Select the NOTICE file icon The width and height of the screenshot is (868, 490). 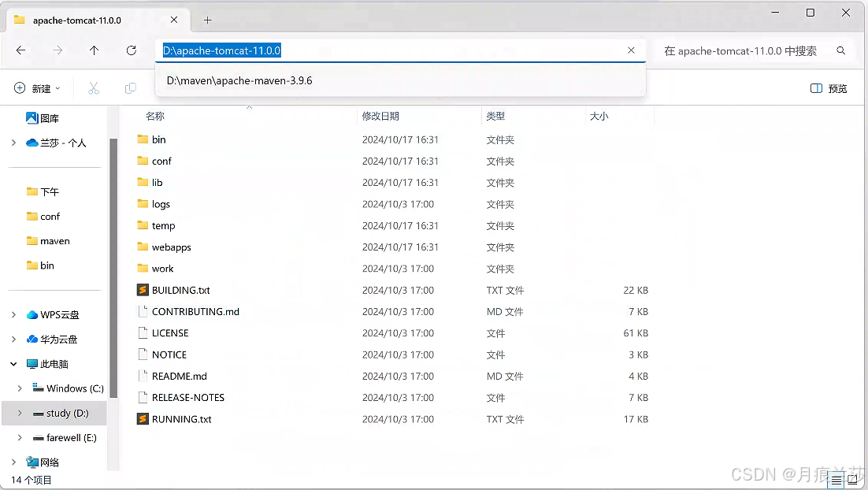tap(143, 355)
